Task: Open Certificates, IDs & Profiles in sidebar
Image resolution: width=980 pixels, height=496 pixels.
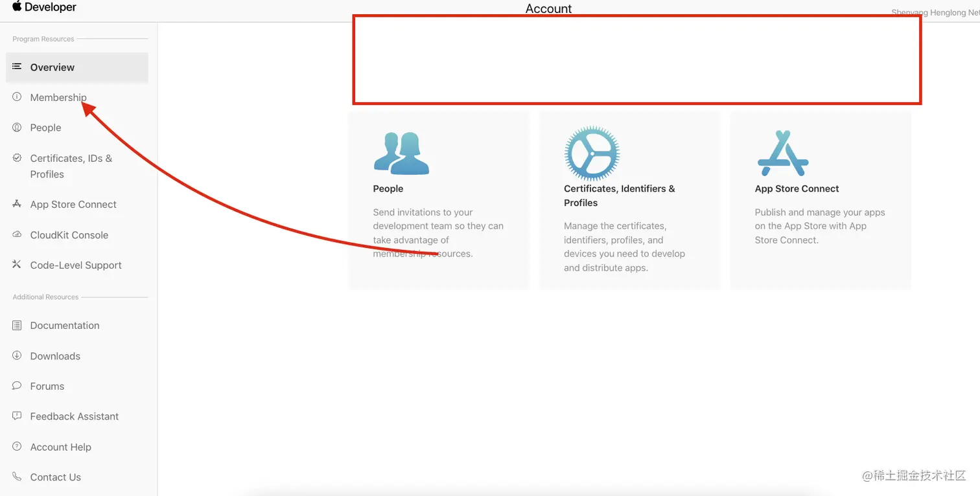Action: pyautogui.click(x=71, y=166)
